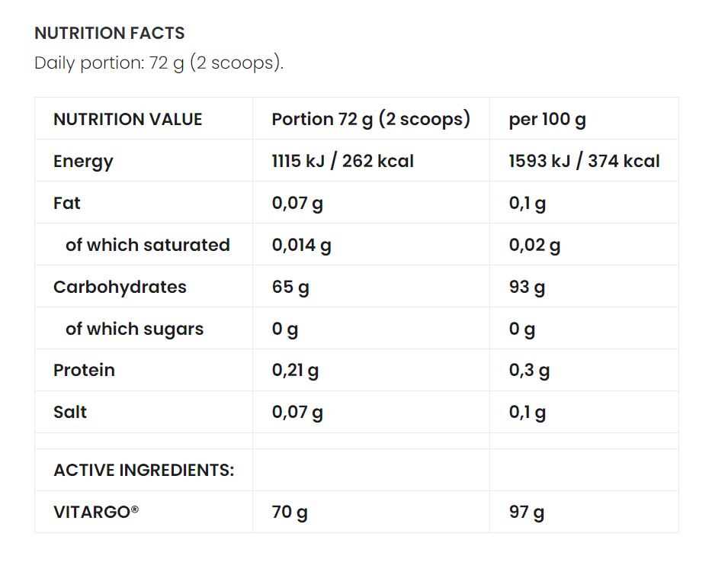The height and width of the screenshot is (569, 728).
Task: Click the 65 g carbohydrates value
Action: (290, 288)
